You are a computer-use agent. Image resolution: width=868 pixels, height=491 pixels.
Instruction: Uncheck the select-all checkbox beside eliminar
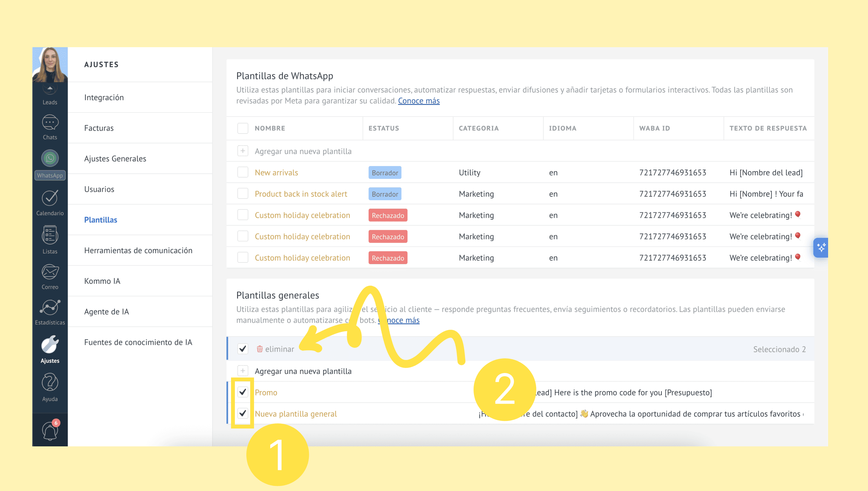point(243,349)
